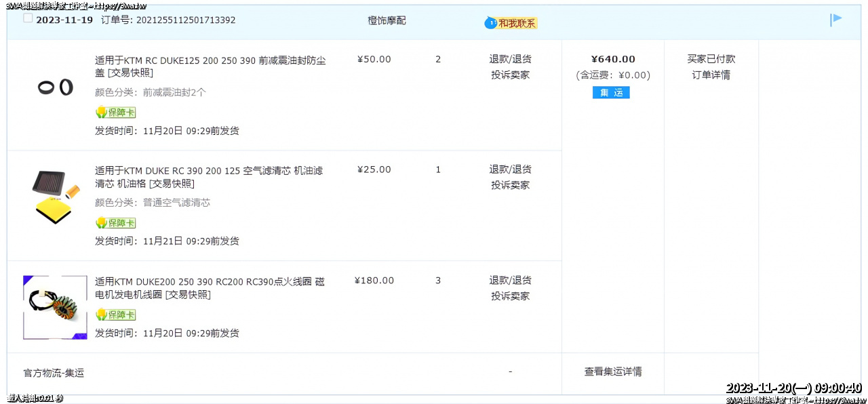Click 保障卡 badge on air filter item
868x404 pixels.
(115, 222)
